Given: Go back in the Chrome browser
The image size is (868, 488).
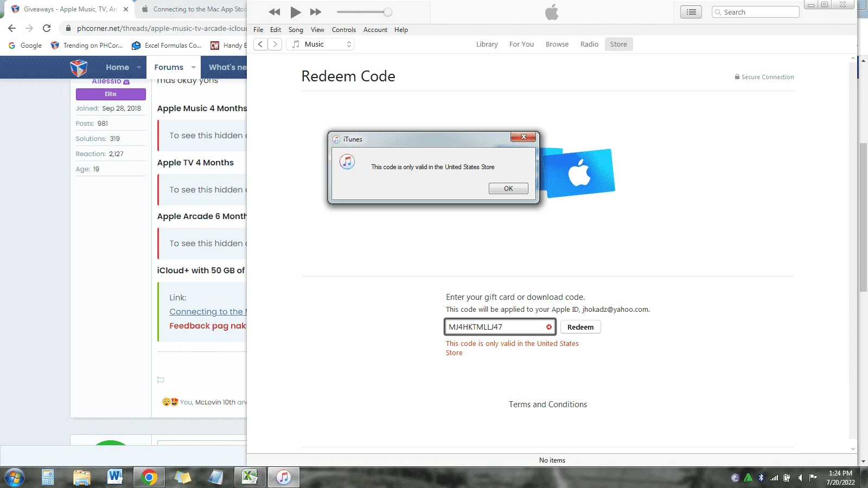Looking at the screenshot, I should [12, 28].
